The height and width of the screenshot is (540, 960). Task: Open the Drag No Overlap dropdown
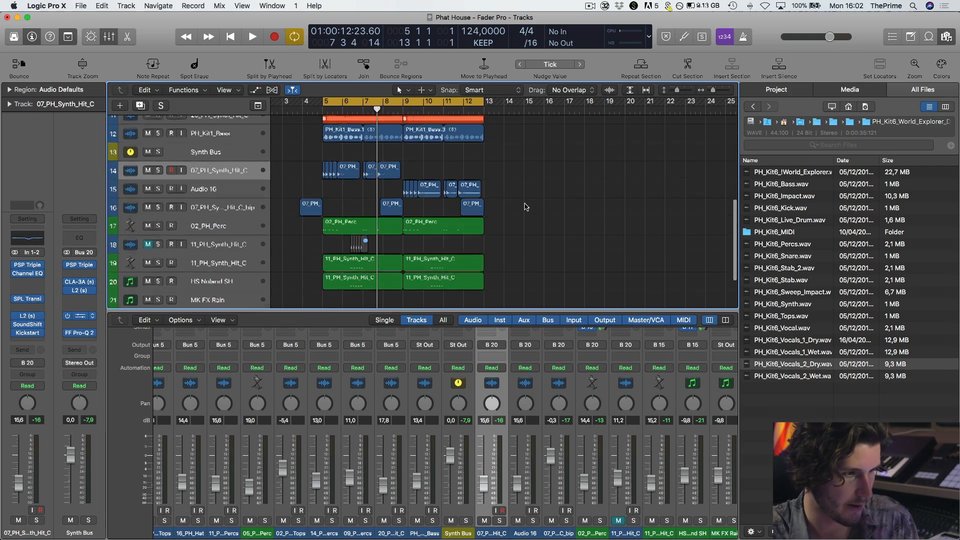point(572,90)
